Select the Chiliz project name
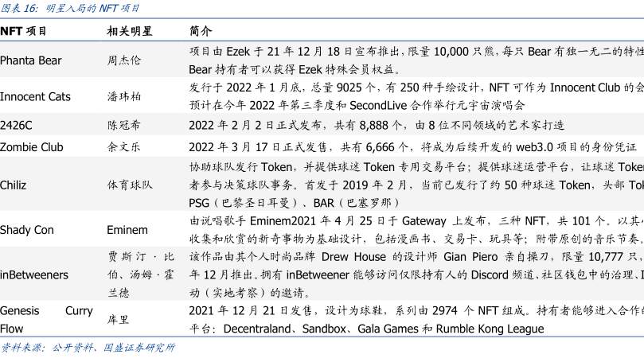 pos(15,185)
